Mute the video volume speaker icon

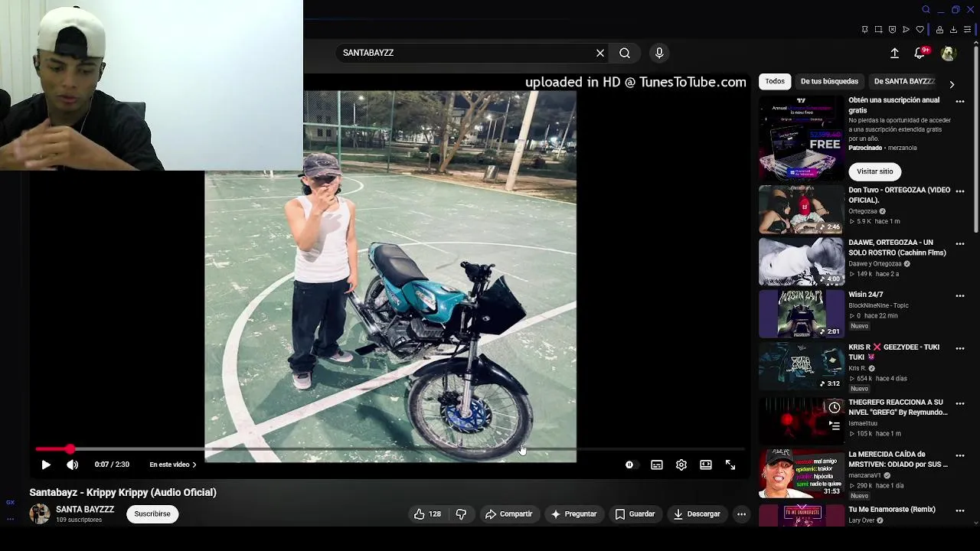[x=72, y=465]
